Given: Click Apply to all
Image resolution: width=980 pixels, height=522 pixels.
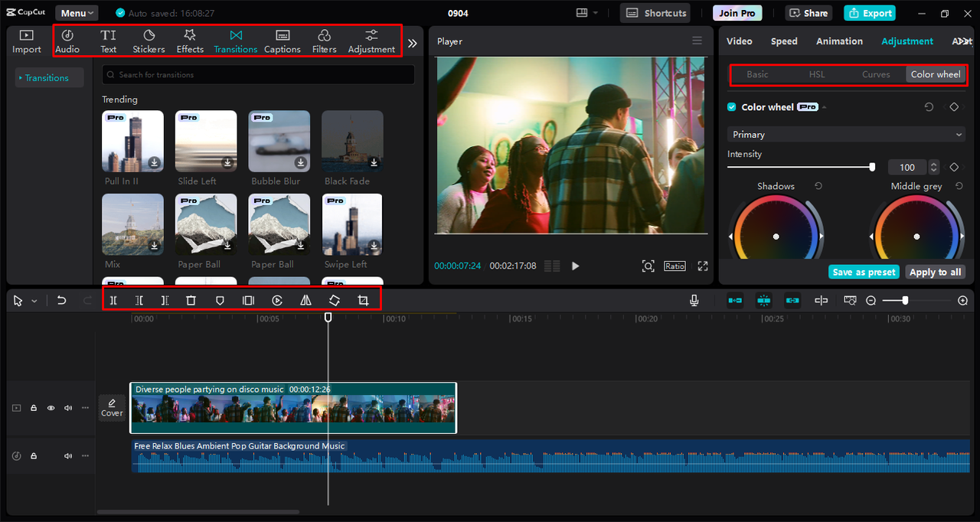Looking at the screenshot, I should pyautogui.click(x=935, y=272).
